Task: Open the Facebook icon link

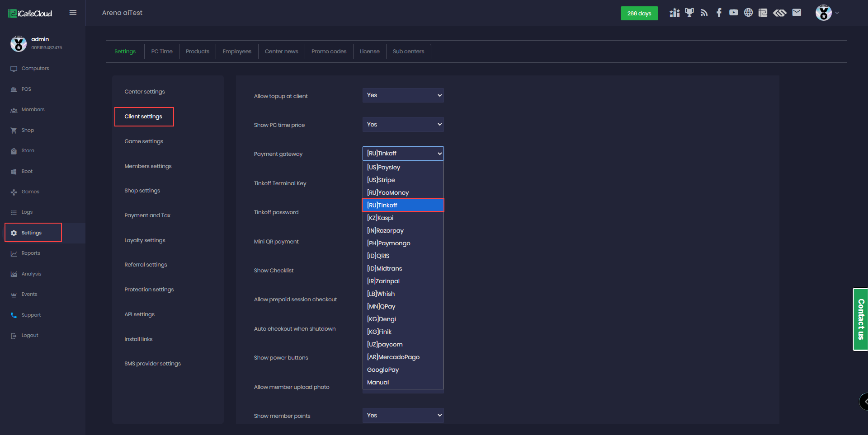Action: (x=719, y=13)
